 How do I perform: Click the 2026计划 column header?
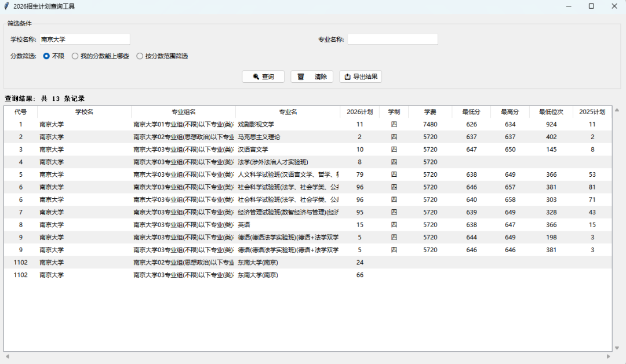pyautogui.click(x=360, y=112)
